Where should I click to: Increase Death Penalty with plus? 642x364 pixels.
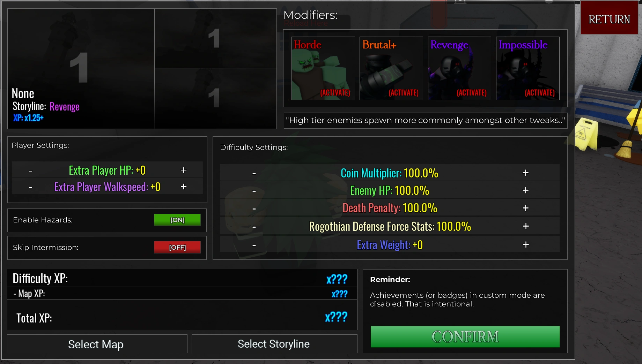(x=525, y=208)
